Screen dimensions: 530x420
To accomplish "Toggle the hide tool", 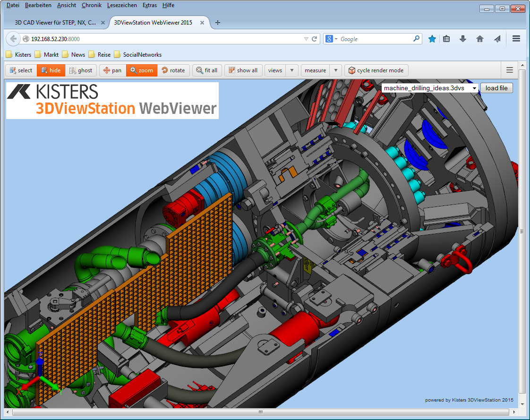I will pos(51,70).
